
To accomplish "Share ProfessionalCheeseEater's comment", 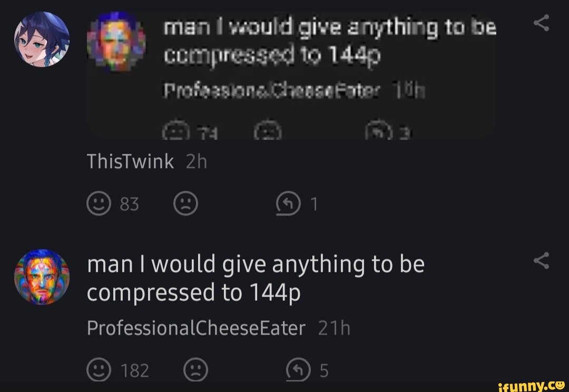I will (542, 260).
